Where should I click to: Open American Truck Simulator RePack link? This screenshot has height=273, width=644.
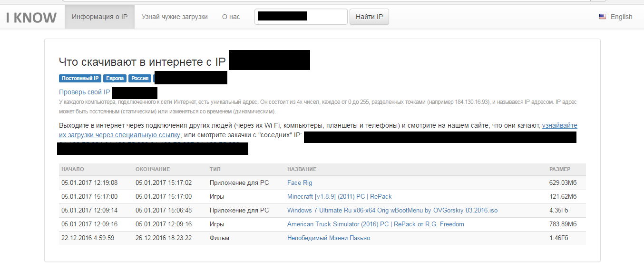point(375,224)
